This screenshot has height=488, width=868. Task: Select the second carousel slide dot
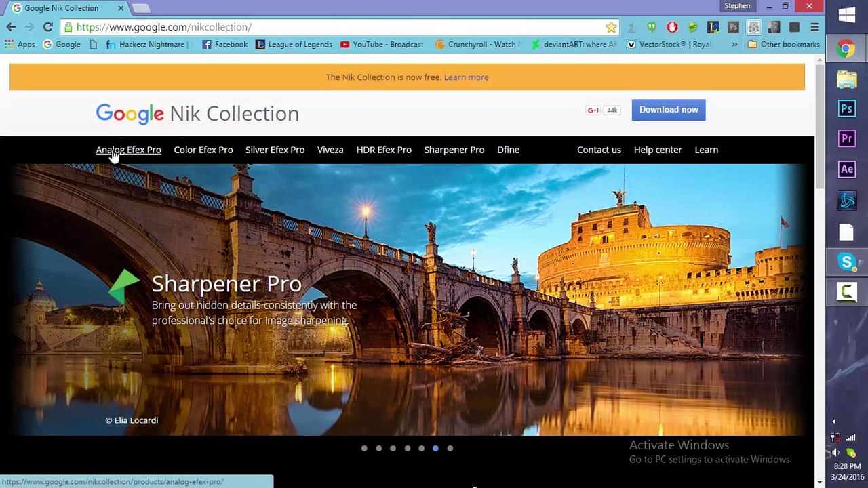point(378,448)
